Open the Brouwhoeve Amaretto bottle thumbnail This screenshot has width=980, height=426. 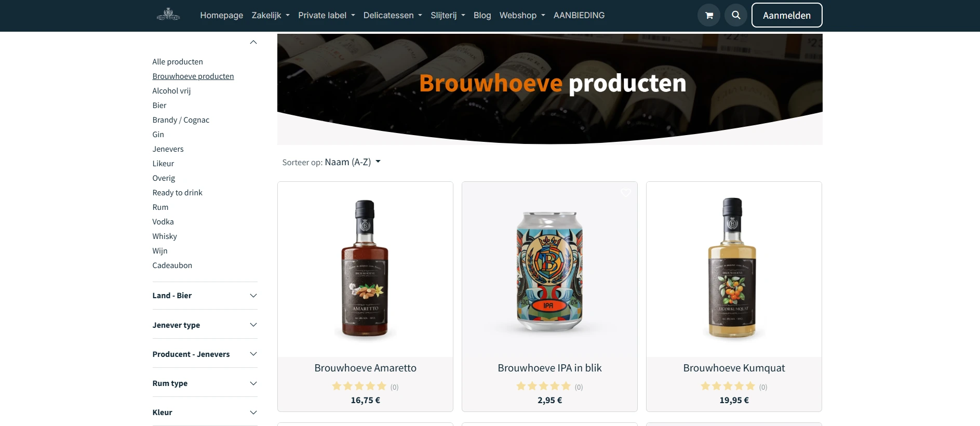point(365,268)
